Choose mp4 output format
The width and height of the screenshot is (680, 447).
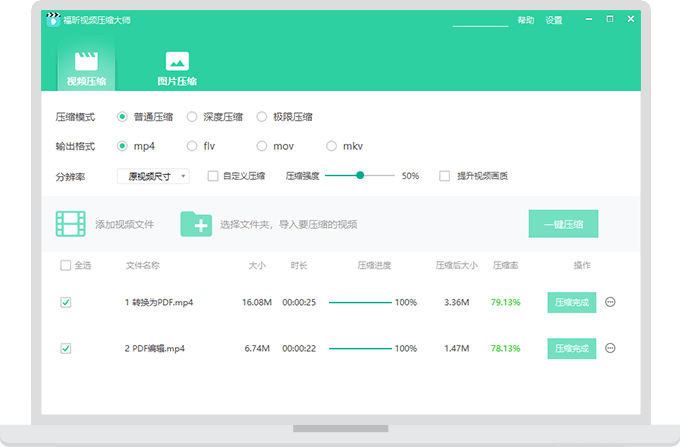click(x=122, y=146)
